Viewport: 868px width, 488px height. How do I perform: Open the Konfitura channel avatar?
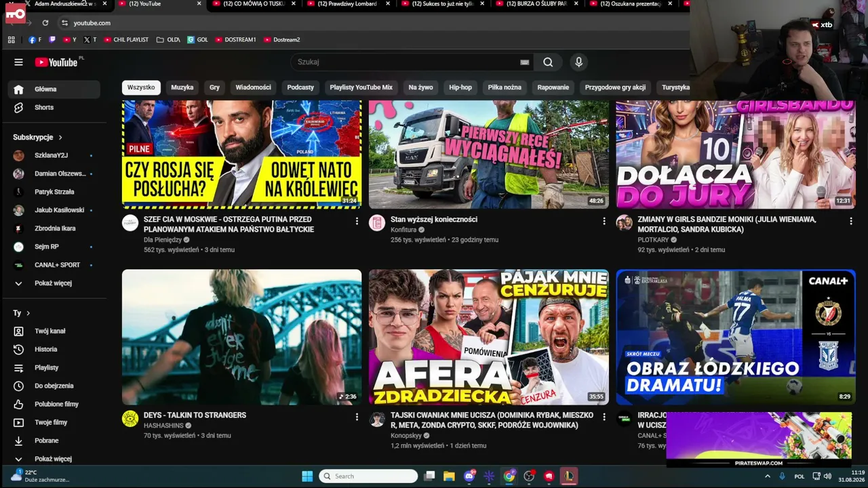[377, 223]
